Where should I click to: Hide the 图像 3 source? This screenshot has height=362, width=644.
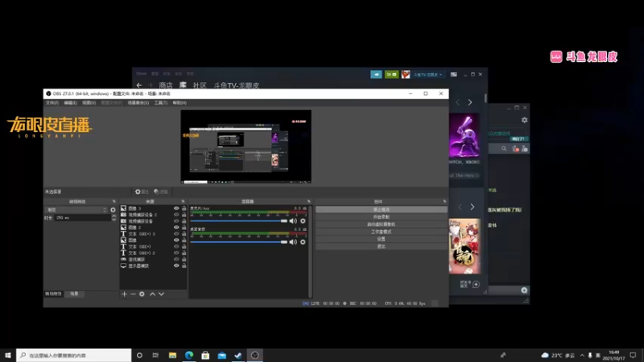(176, 208)
